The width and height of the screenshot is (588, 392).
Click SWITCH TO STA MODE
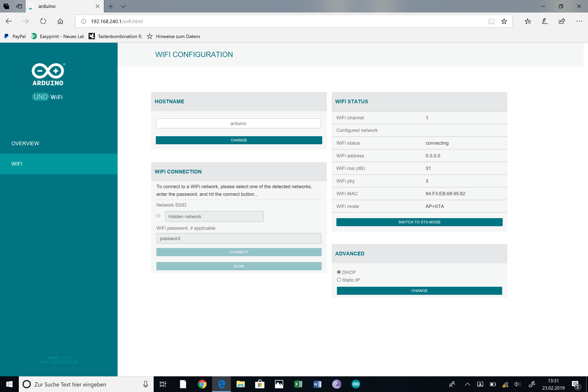[419, 222]
